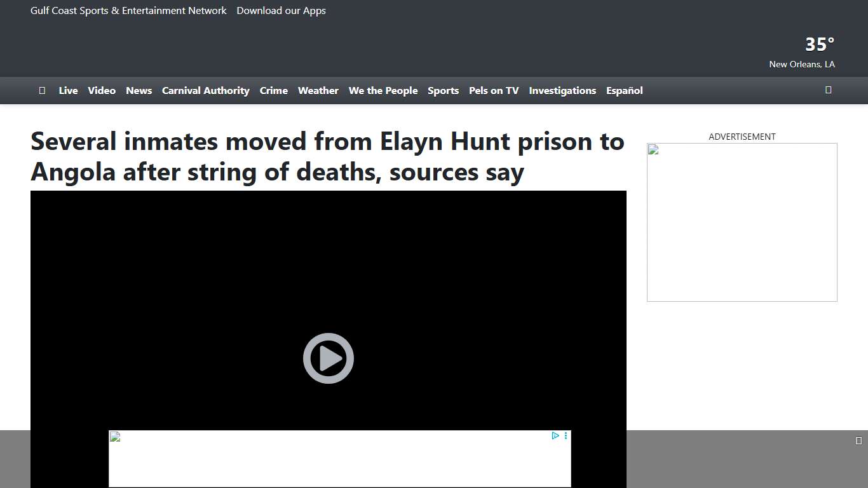Viewport: 868px width, 488px height.
Task: Click the search icon on the navigation bar
Action: click(828, 90)
